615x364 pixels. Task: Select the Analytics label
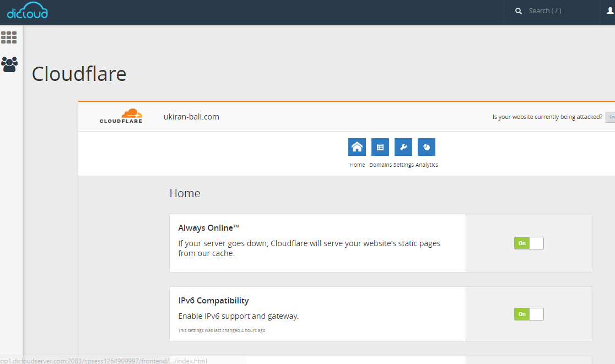[x=427, y=165]
